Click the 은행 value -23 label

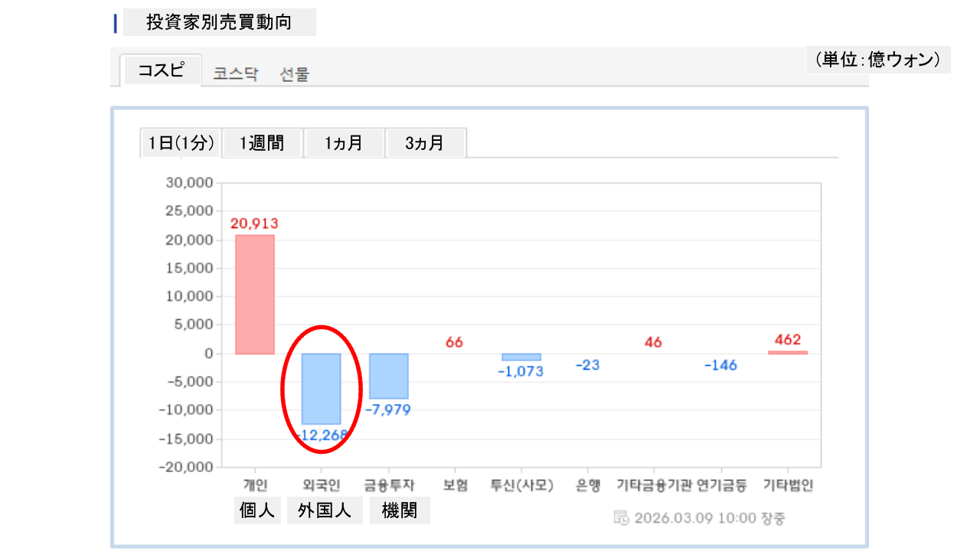[x=588, y=366]
